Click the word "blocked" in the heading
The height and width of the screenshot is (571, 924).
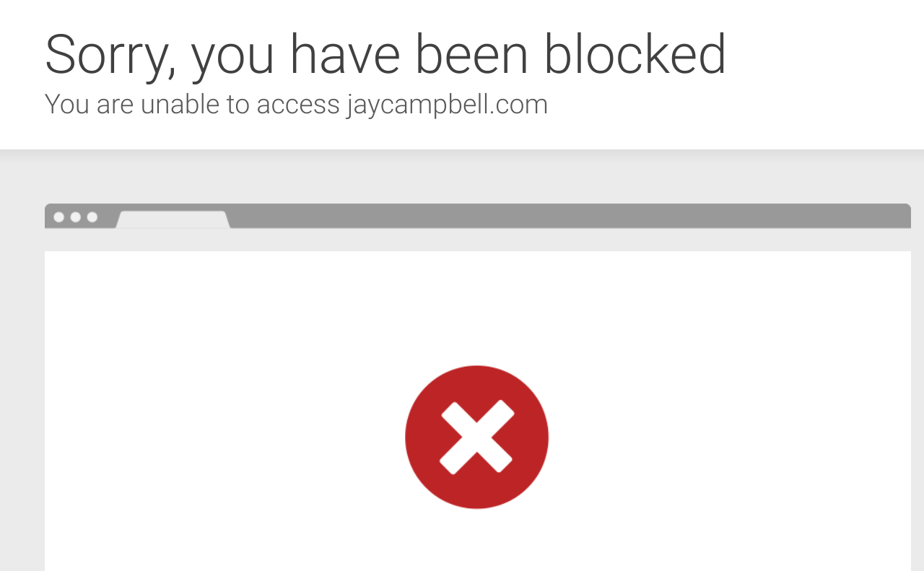[x=635, y=53]
